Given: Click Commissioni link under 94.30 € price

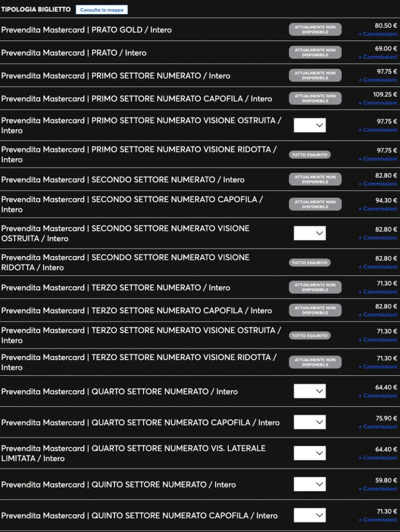Looking at the screenshot, I should 378,209.
